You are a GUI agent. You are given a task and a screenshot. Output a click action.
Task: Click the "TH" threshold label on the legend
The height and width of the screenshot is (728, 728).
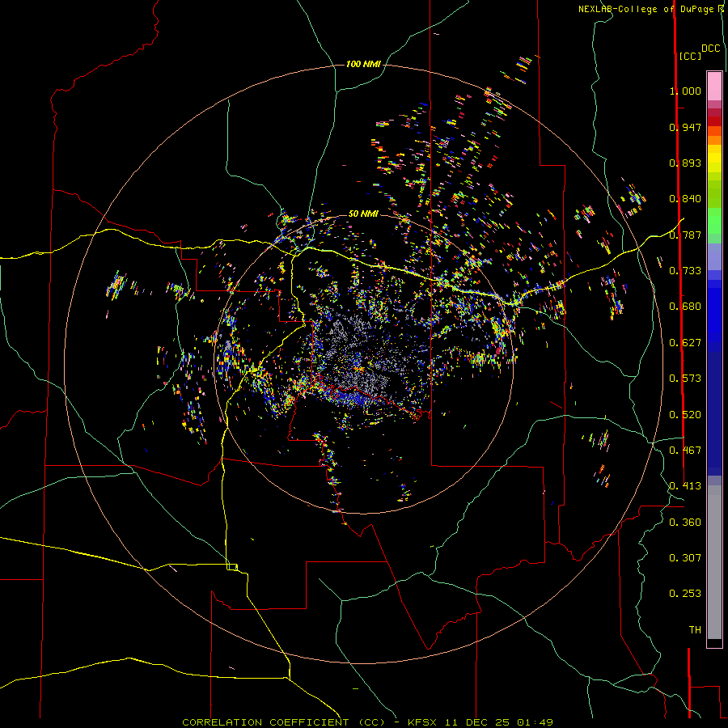[x=695, y=630]
